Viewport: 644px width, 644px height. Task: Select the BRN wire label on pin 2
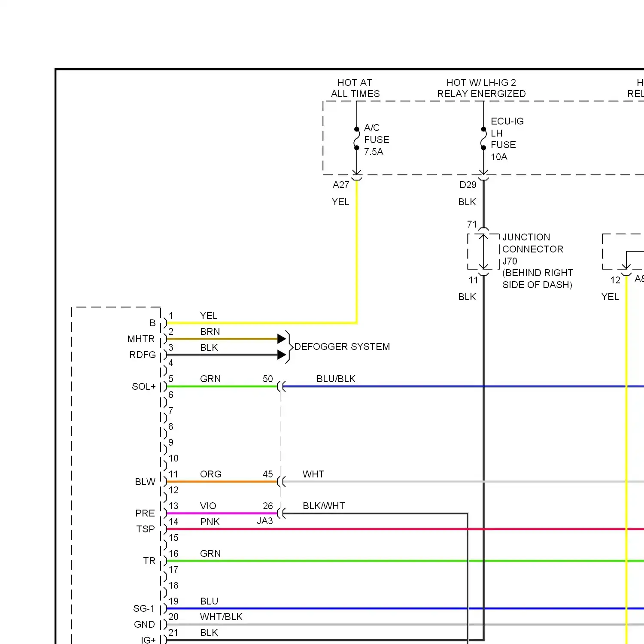click(210, 331)
